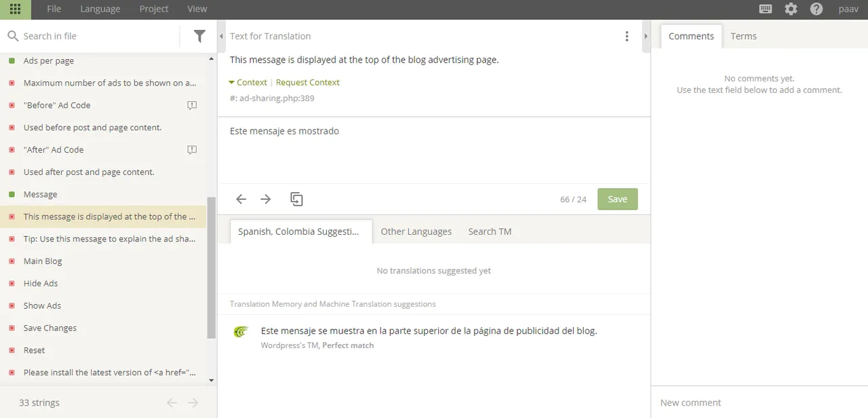The width and height of the screenshot is (868, 418).
Task: Open the apps grid menu icon
Action: click(15, 9)
